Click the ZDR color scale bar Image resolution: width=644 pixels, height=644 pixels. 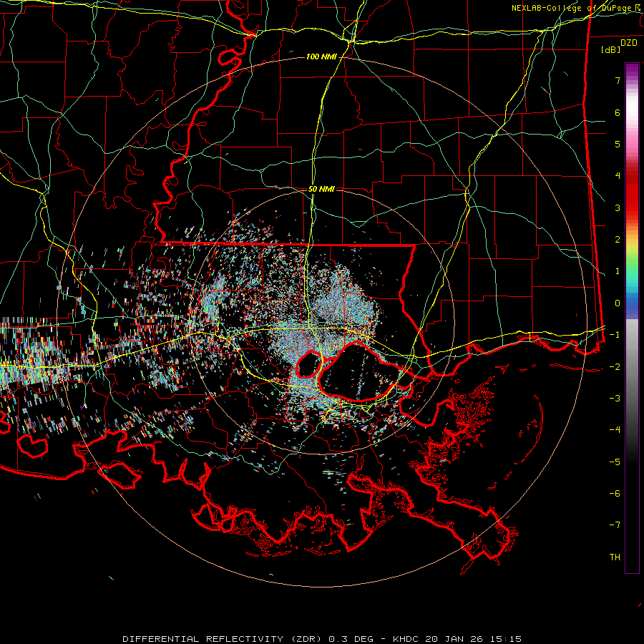(x=632, y=318)
